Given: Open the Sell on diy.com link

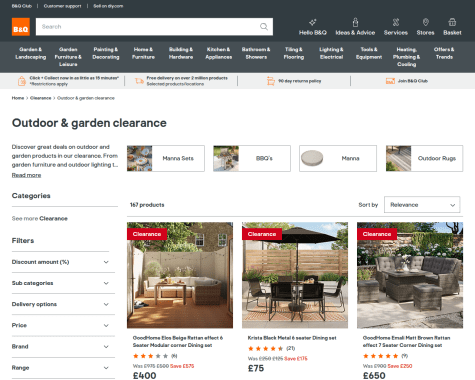Looking at the screenshot, I should 108,6.
